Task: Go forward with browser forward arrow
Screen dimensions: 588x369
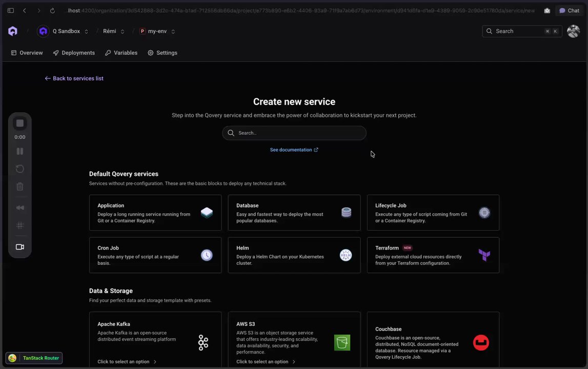Action: [38, 10]
